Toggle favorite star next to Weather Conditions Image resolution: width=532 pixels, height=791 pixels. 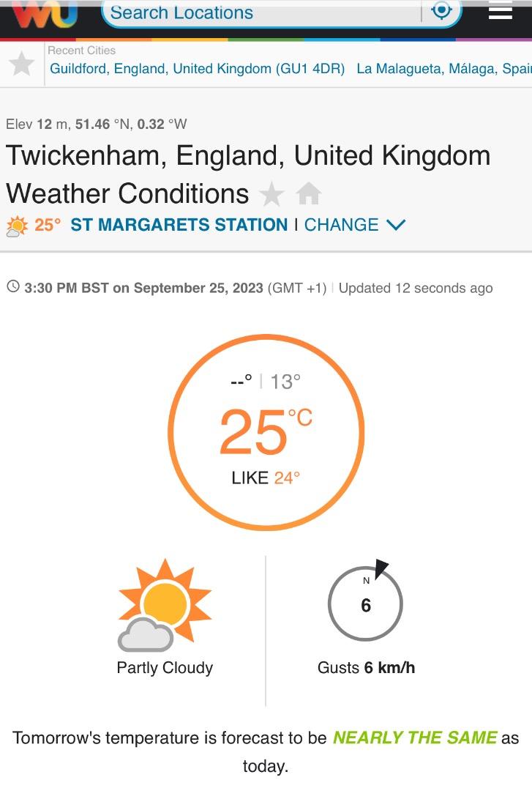click(271, 194)
